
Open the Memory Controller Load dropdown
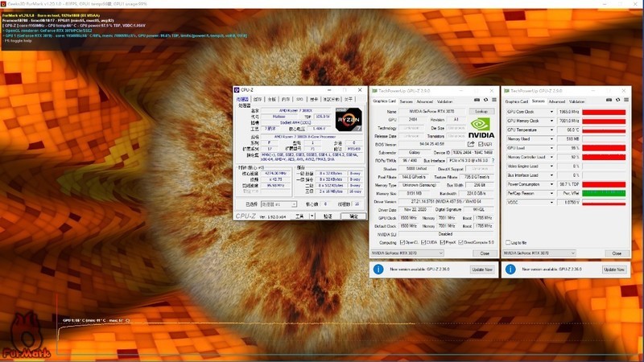click(551, 157)
